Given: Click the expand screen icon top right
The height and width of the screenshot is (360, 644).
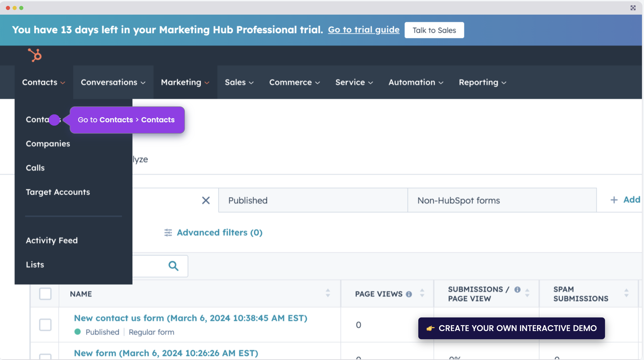Looking at the screenshot, I should coord(633,8).
